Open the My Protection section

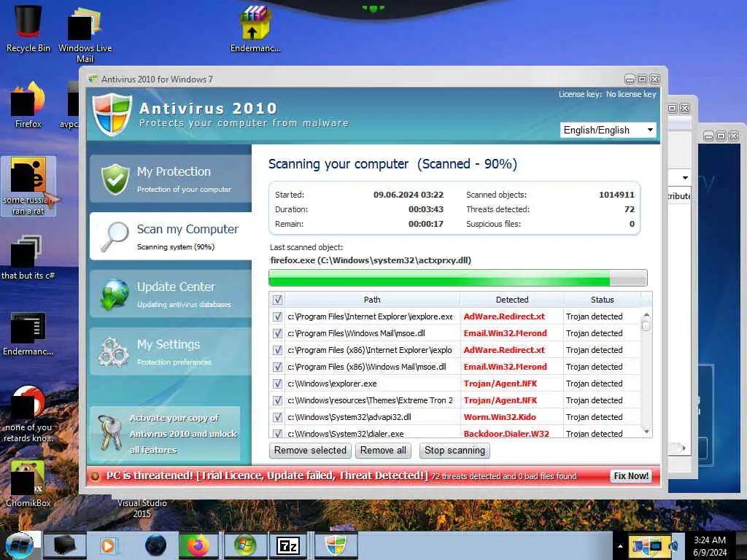point(171,179)
